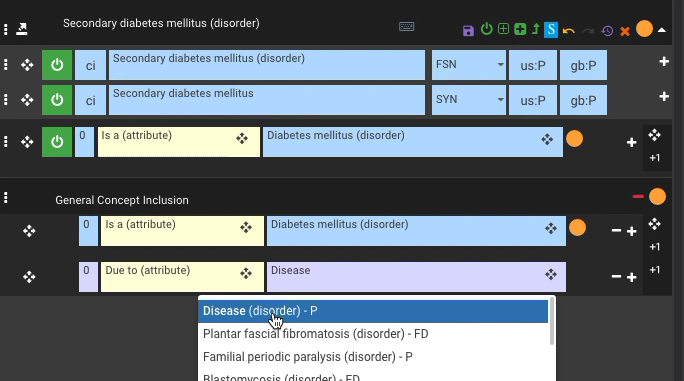
Task: Click the keyboard shortcuts icon
Action: click(x=407, y=27)
